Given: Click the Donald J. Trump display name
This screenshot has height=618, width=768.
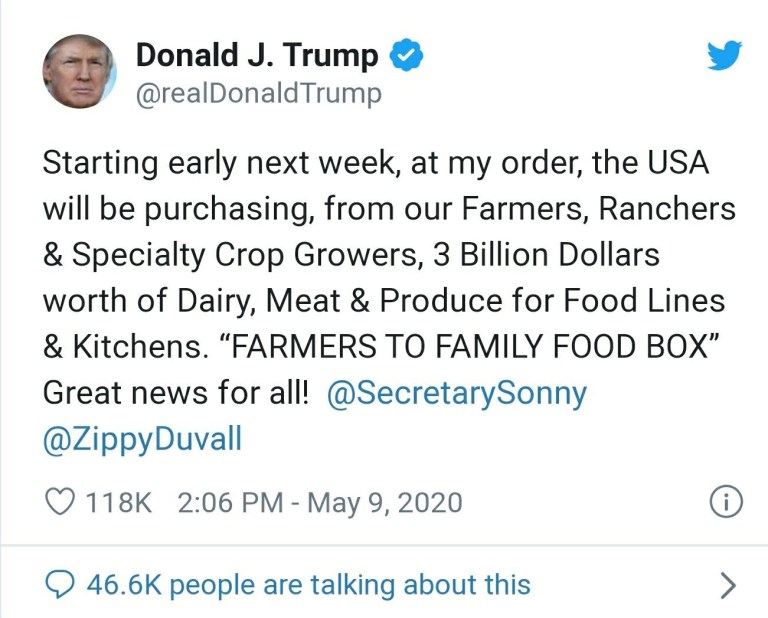Looking at the screenshot, I should point(257,56).
